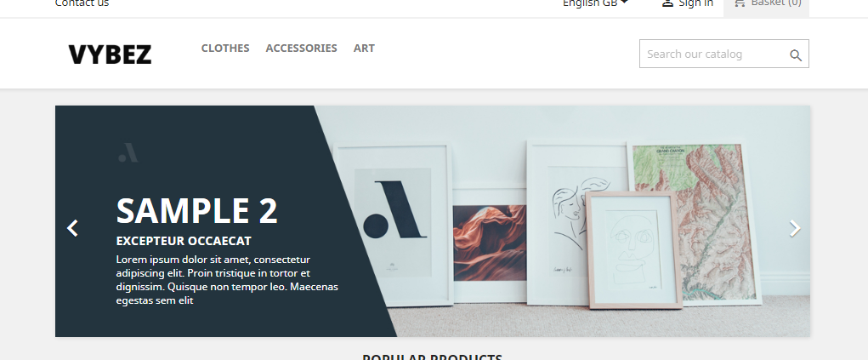Click the VYBEZ store logo
The image size is (868, 360).
click(x=110, y=54)
